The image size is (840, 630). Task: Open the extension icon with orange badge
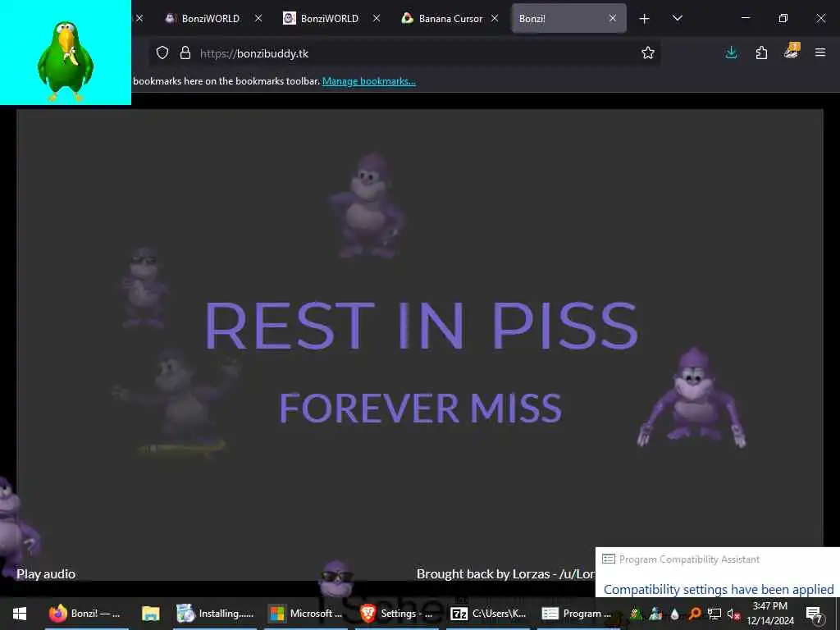pos(792,52)
